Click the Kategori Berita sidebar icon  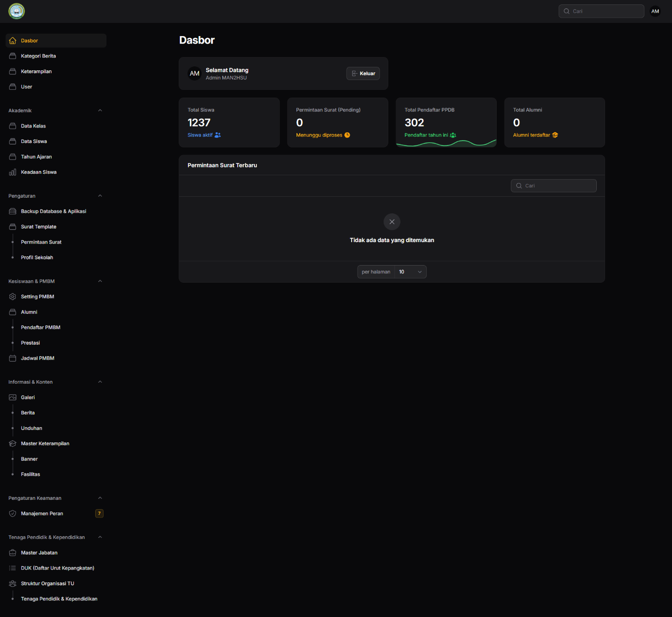click(x=13, y=56)
